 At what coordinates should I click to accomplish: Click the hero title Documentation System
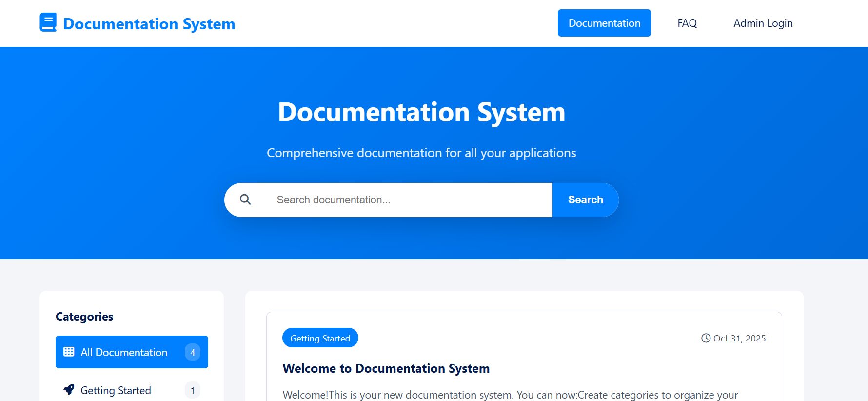pyautogui.click(x=421, y=112)
